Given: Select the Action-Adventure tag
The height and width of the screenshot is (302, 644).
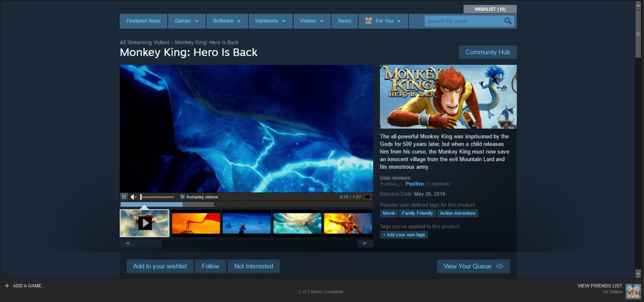Looking at the screenshot, I should [457, 213].
